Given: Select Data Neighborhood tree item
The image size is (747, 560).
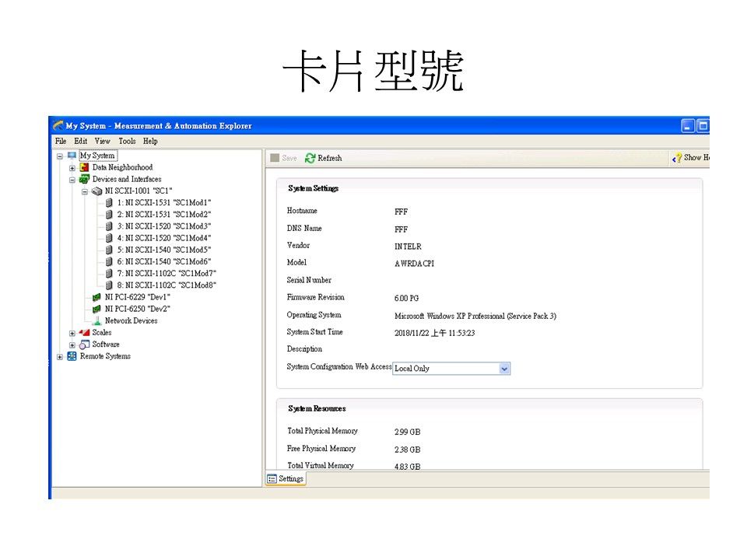Looking at the screenshot, I should 122,167.
